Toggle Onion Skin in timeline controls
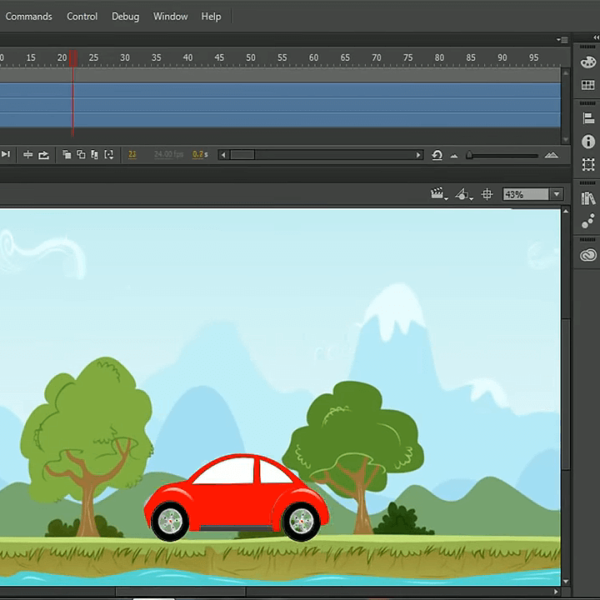Image resolution: width=600 pixels, height=600 pixels. click(x=67, y=155)
